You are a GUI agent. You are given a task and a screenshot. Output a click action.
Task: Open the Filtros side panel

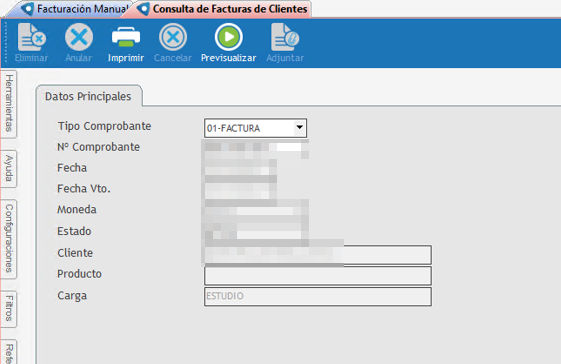pos(9,309)
